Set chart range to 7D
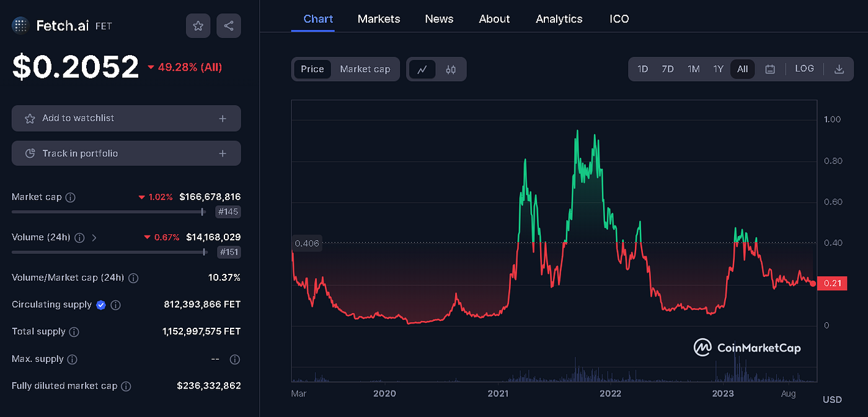Image resolution: width=868 pixels, height=417 pixels. click(x=667, y=69)
